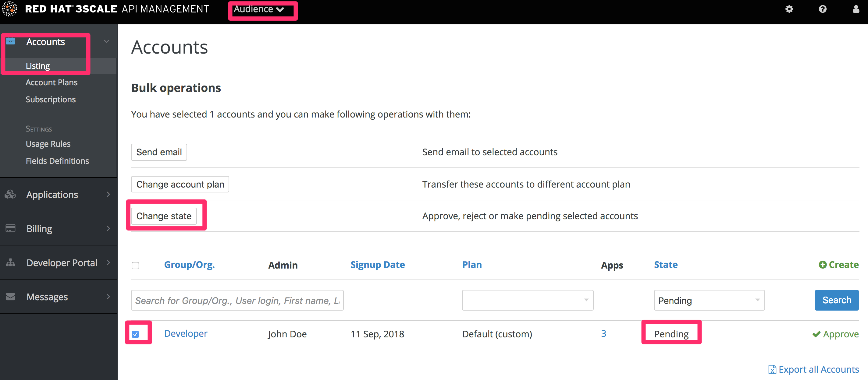Go to Account Plans in sidebar
The image size is (868, 380).
52,83
